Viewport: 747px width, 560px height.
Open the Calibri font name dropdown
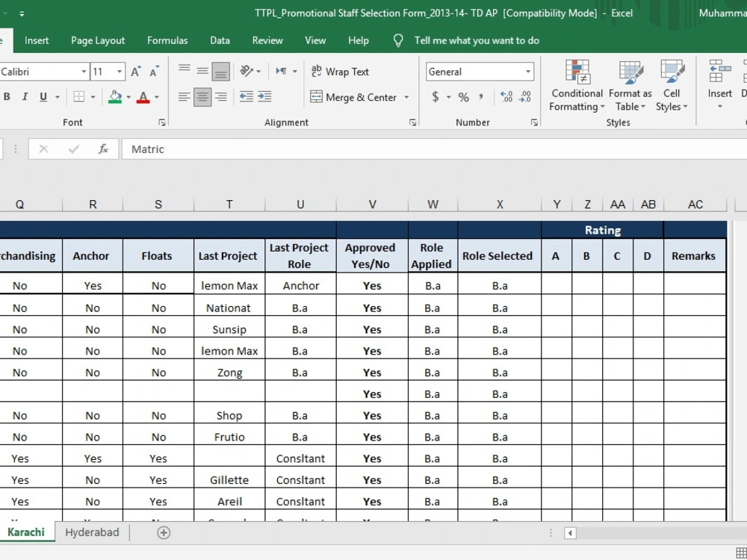tap(84, 72)
